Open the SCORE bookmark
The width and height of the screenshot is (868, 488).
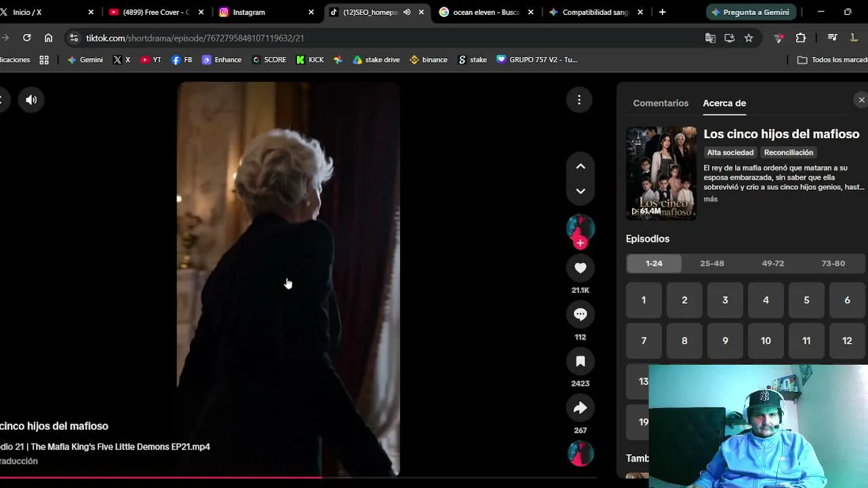pyautogui.click(x=269, y=60)
